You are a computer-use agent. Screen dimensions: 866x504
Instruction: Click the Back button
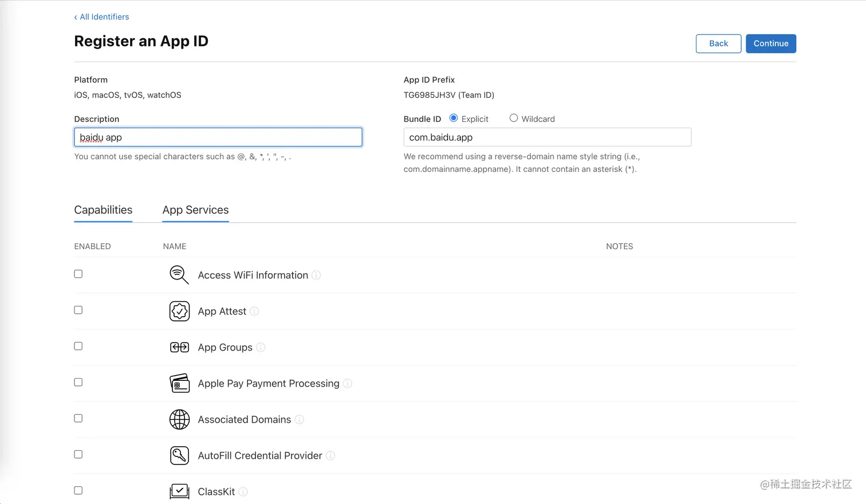pos(718,44)
